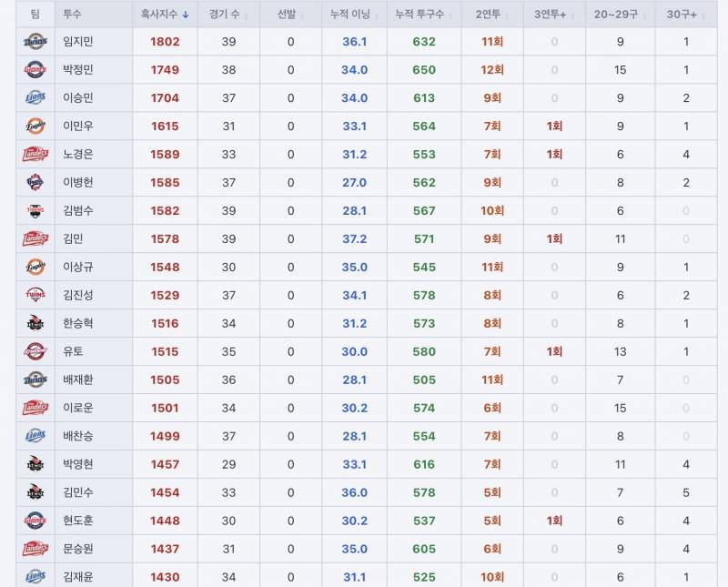Viewport: 728px width, 587px height.
Task: Select 이병헌's 누적 이닝 27.0
Action: pos(354,183)
